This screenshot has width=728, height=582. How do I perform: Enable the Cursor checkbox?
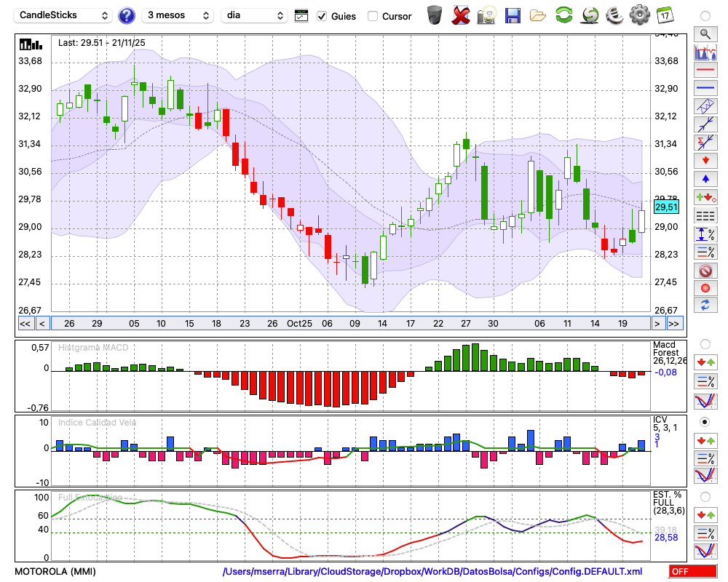pos(373,16)
